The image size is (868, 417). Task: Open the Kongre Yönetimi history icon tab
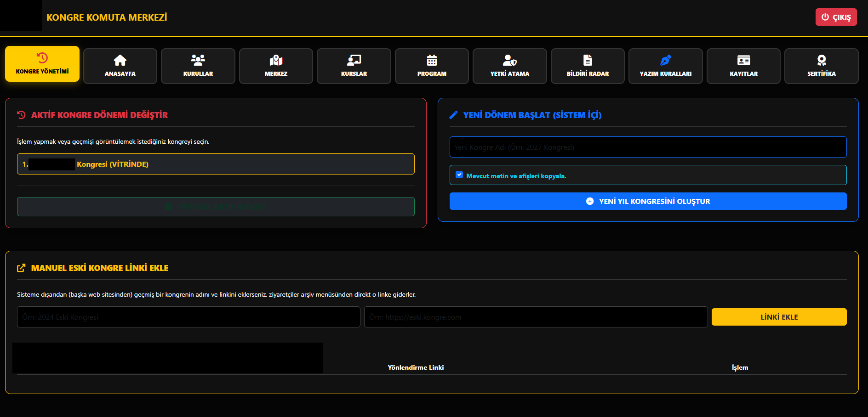click(x=42, y=58)
